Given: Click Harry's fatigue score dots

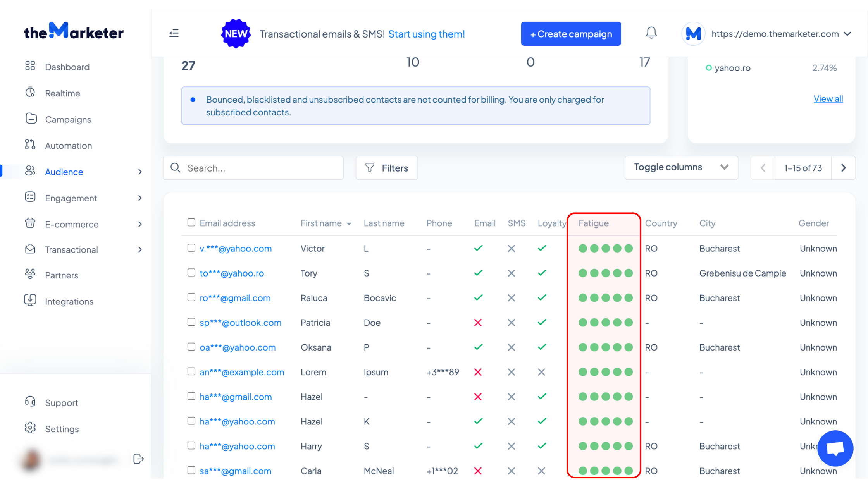Looking at the screenshot, I should (605, 446).
